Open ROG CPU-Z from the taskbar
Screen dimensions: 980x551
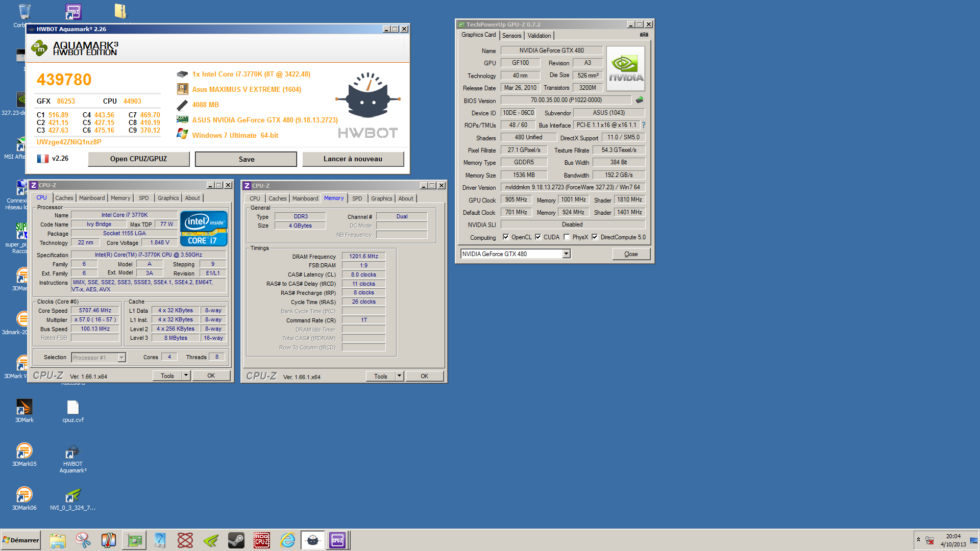click(262, 540)
